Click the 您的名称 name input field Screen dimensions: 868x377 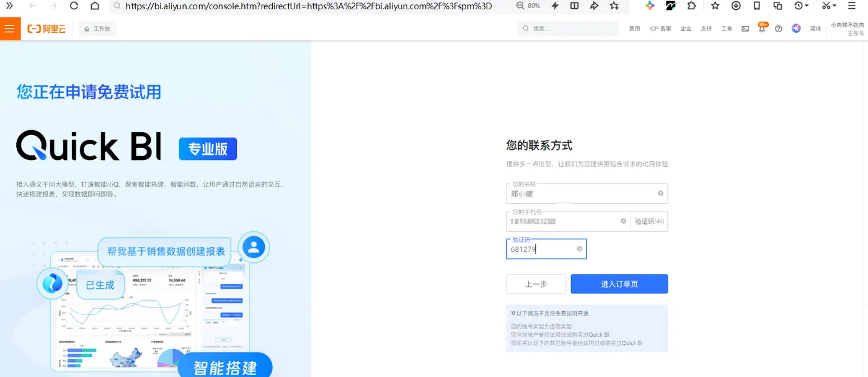coord(587,193)
